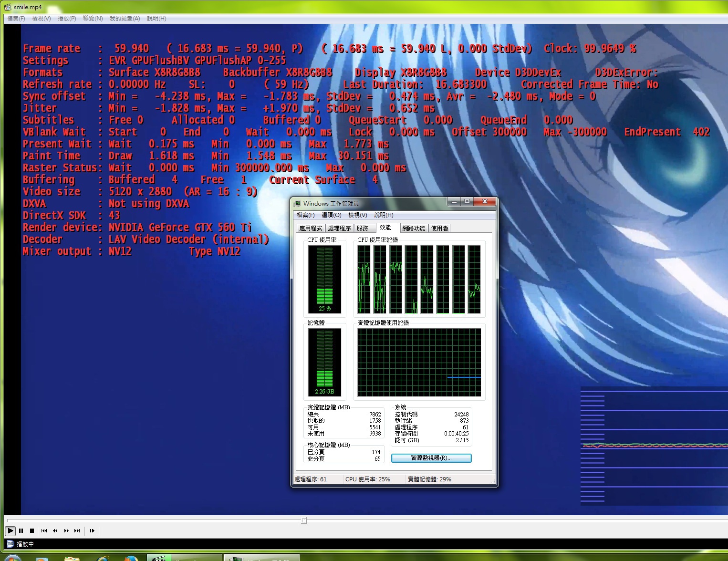728x561 pixels.
Task: Click the CPU 使用率: 25% status bar entry
Action: pos(368,479)
